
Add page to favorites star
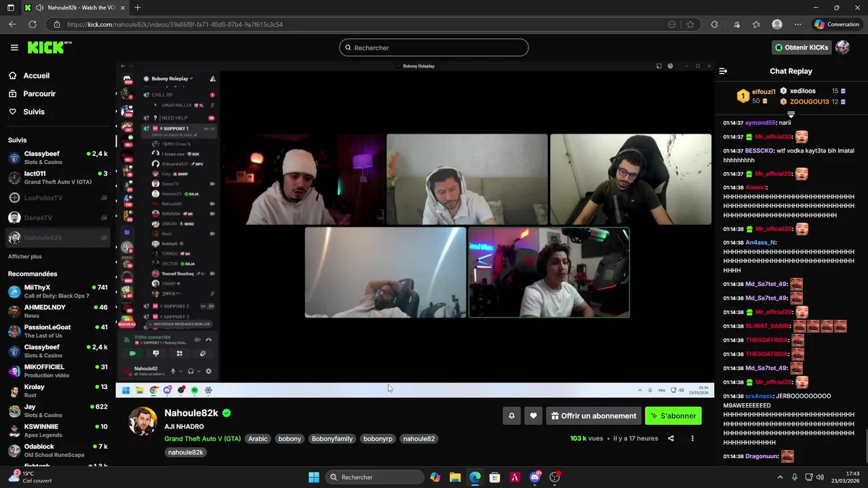tap(690, 24)
